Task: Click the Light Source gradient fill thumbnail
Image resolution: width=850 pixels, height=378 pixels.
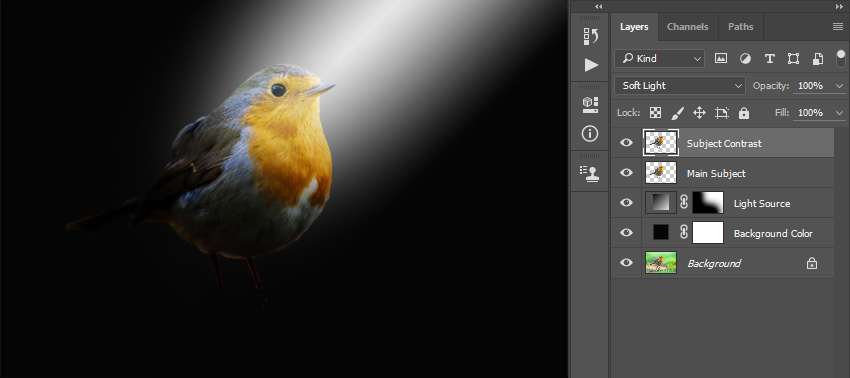Action: click(660, 203)
